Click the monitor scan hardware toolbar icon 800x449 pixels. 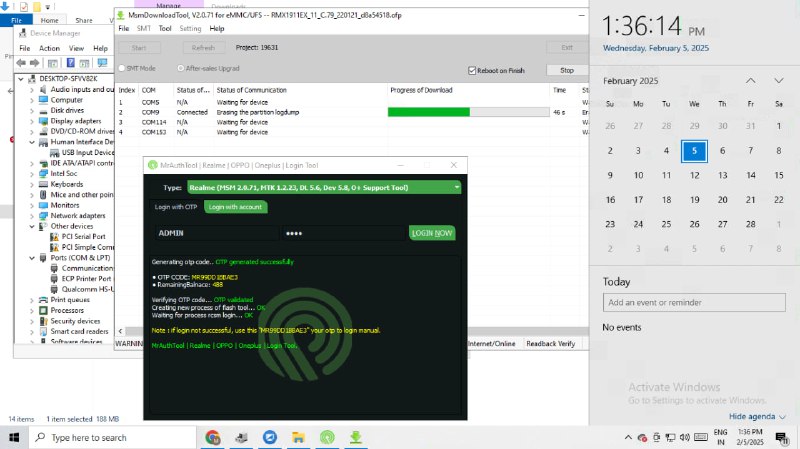click(x=103, y=63)
